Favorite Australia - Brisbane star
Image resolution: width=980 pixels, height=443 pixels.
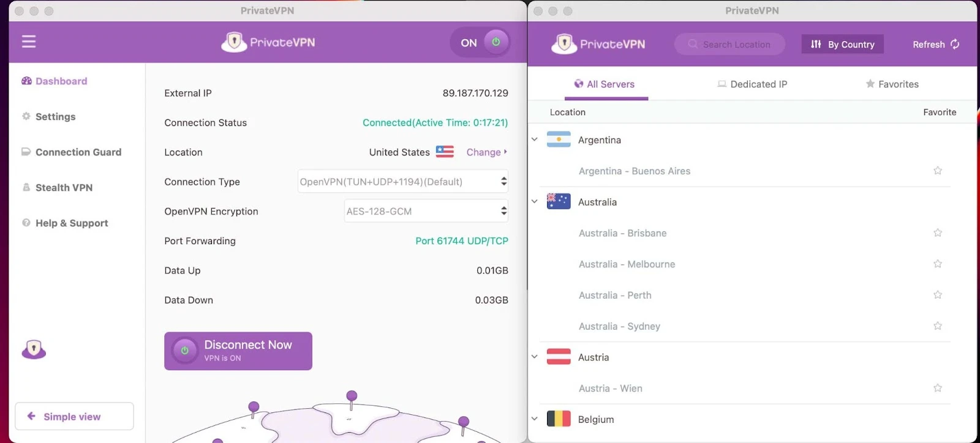click(x=938, y=233)
